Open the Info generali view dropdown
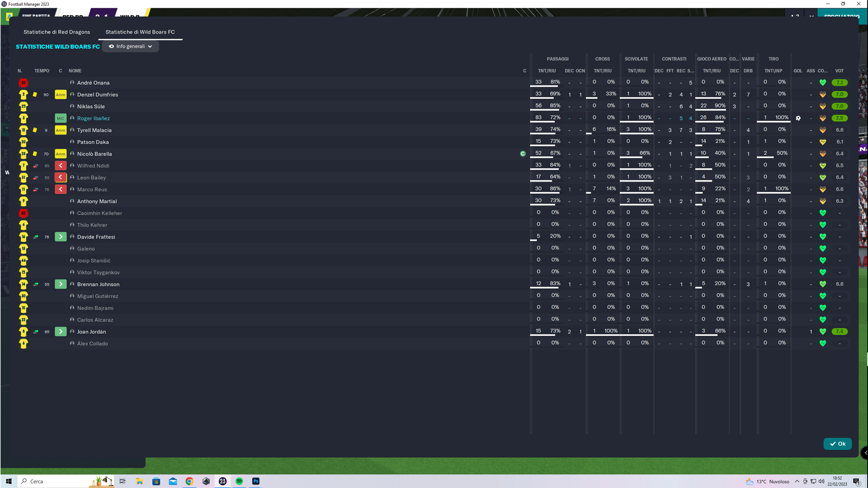 tap(130, 46)
